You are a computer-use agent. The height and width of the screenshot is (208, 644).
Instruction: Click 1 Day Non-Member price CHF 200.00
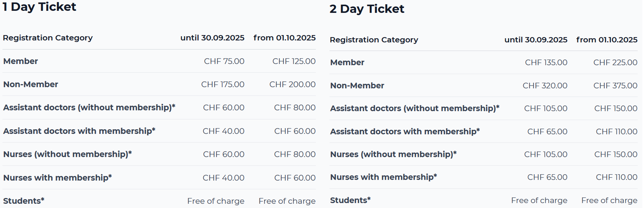292,84
